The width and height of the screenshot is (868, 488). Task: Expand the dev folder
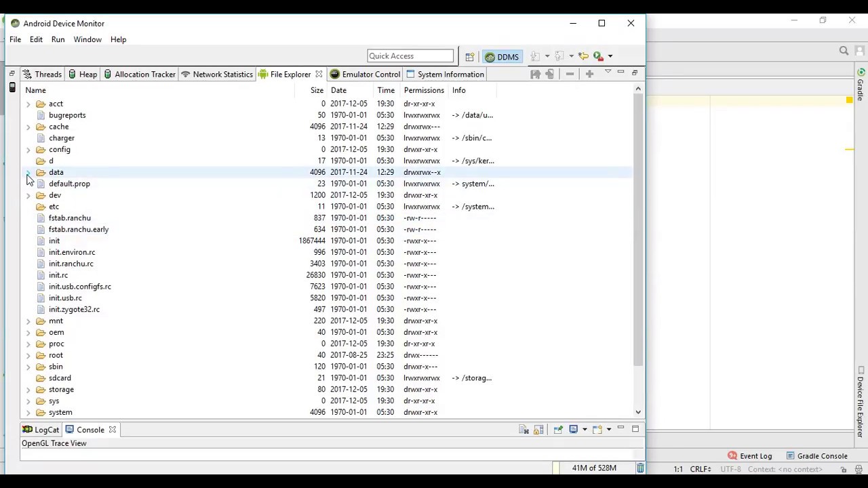click(28, 195)
